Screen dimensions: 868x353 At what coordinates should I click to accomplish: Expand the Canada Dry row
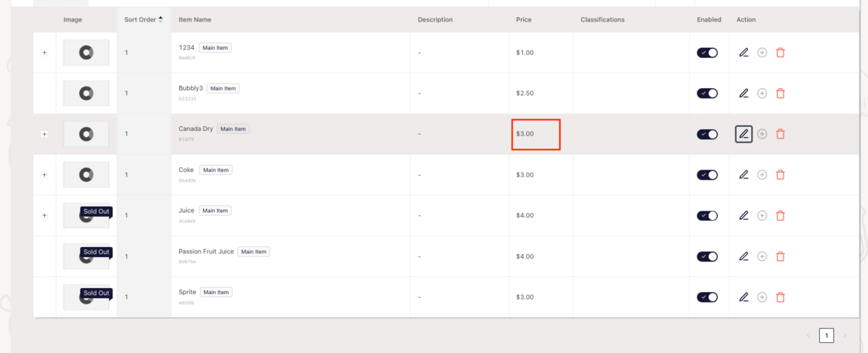point(44,134)
